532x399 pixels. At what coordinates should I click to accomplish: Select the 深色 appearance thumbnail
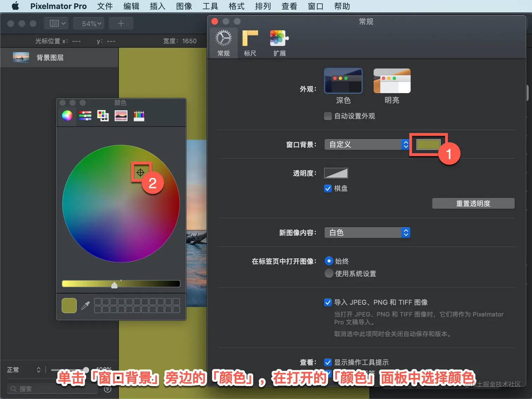point(343,81)
